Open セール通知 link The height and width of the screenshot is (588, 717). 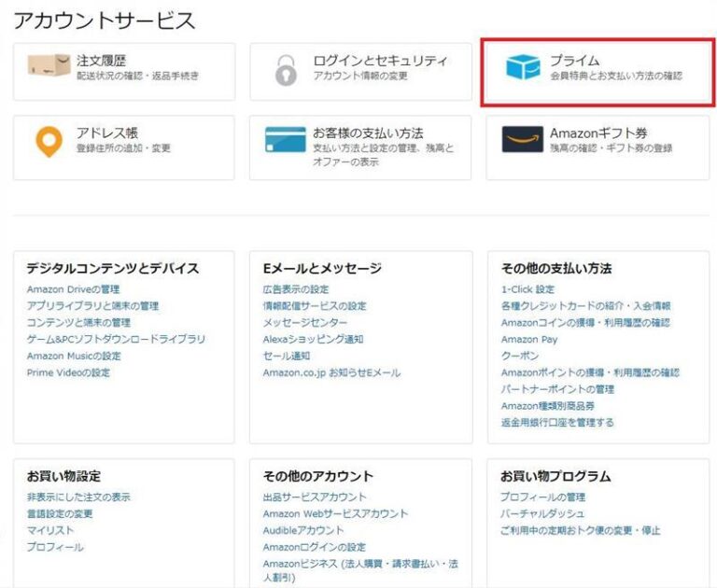[287, 356]
